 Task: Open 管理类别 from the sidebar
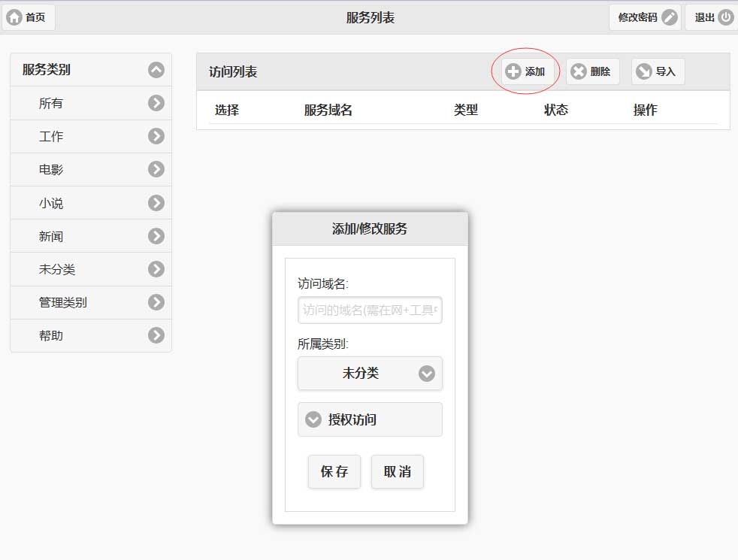click(x=63, y=302)
